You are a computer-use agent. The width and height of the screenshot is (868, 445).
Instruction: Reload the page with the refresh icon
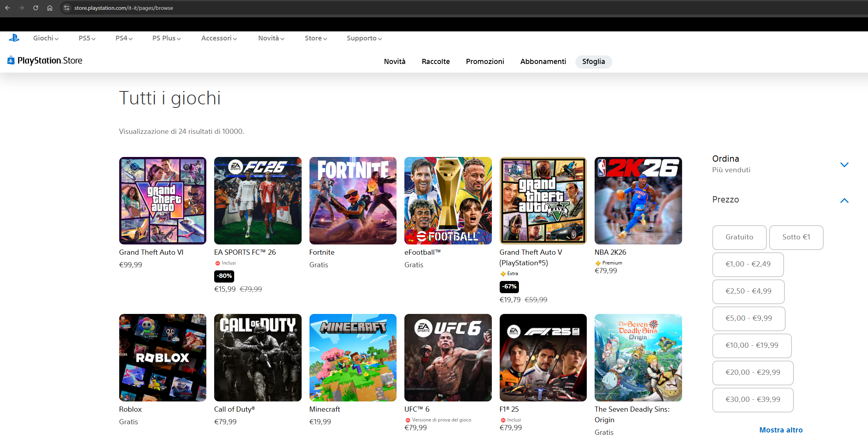[x=36, y=8]
